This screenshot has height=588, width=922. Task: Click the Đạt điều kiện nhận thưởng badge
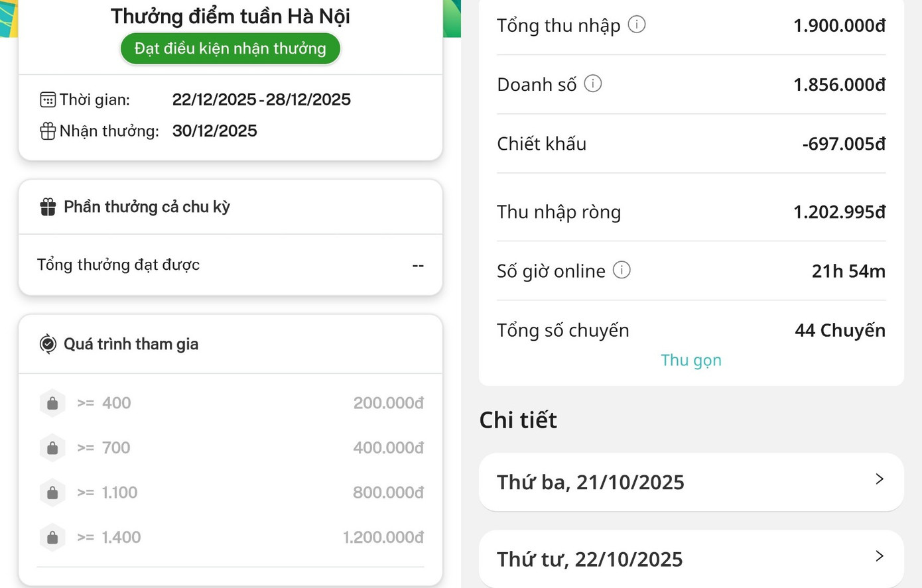(x=230, y=48)
